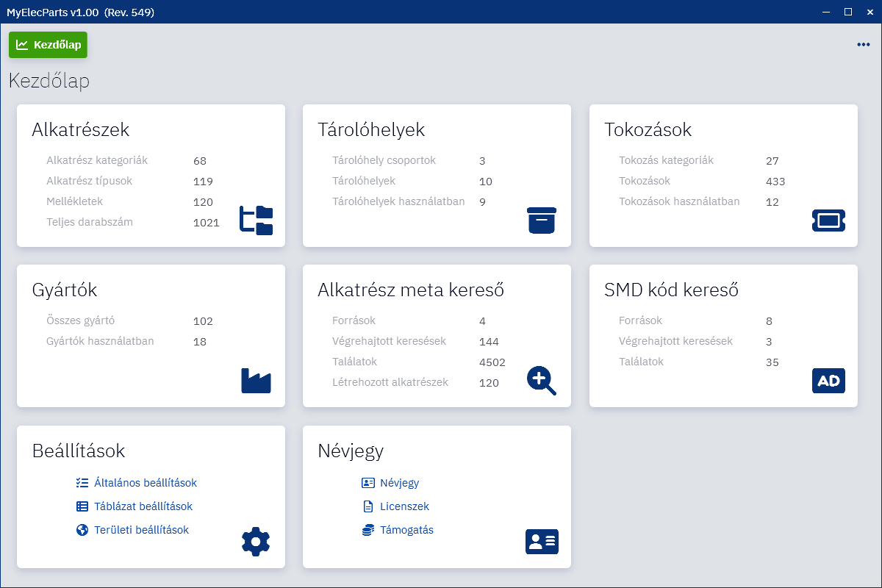
Task: Click Összes gyártó label
Action: click(81, 320)
